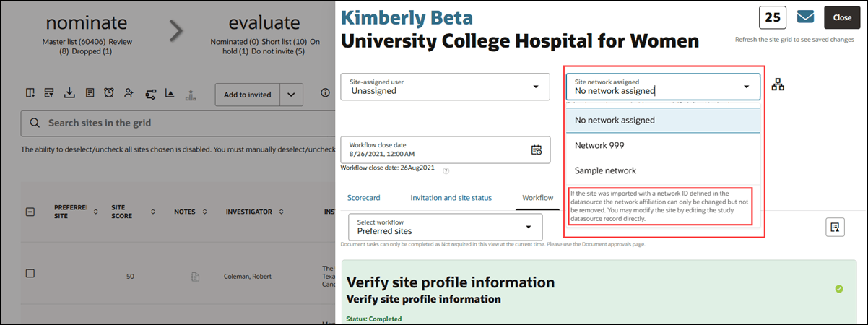Viewport: 868px width, 325px height.
Task: Click the Verify site profile information heading
Action: 451,282
